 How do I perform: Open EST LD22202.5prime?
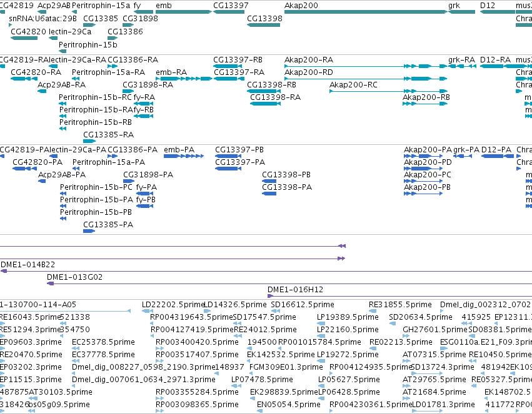coord(173,305)
